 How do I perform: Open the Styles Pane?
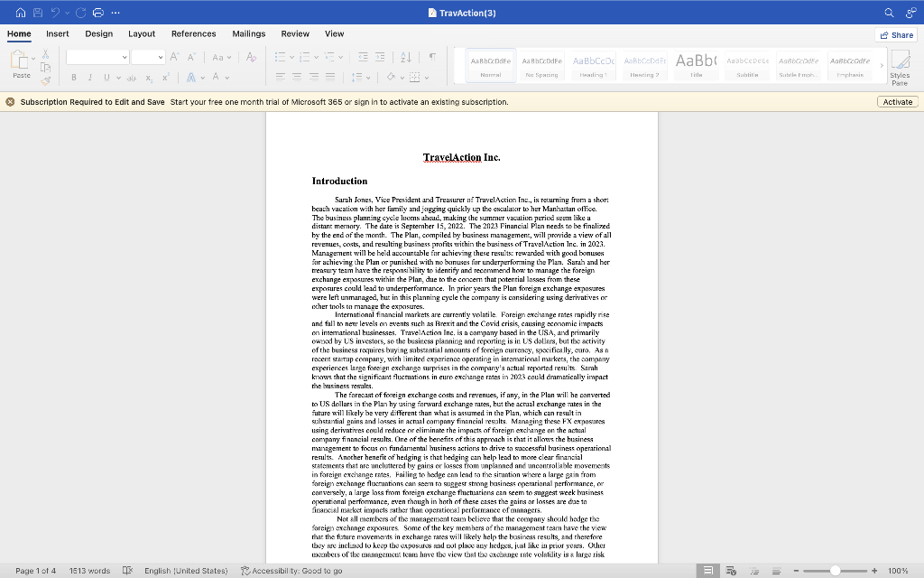pos(900,67)
